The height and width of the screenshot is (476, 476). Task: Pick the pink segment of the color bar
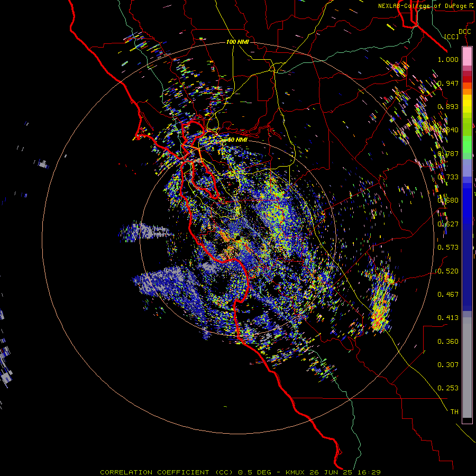[467, 57]
